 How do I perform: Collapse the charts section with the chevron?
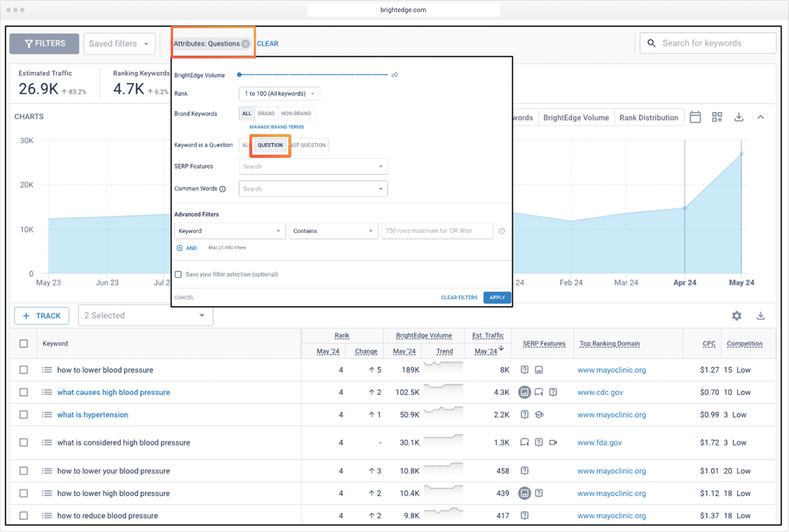760,117
